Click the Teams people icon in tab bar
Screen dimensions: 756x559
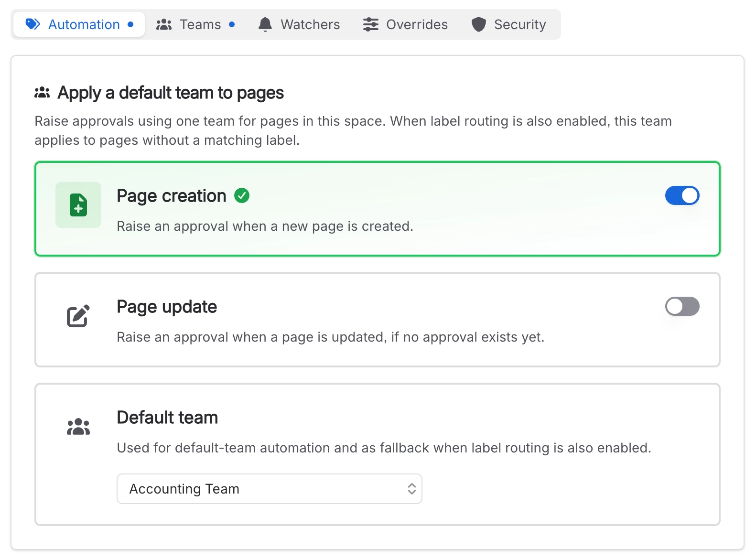(164, 24)
